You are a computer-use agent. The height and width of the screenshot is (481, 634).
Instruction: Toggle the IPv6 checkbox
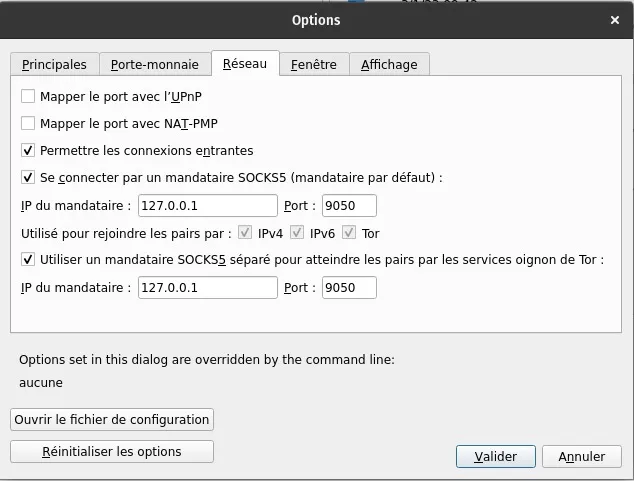coord(297,233)
